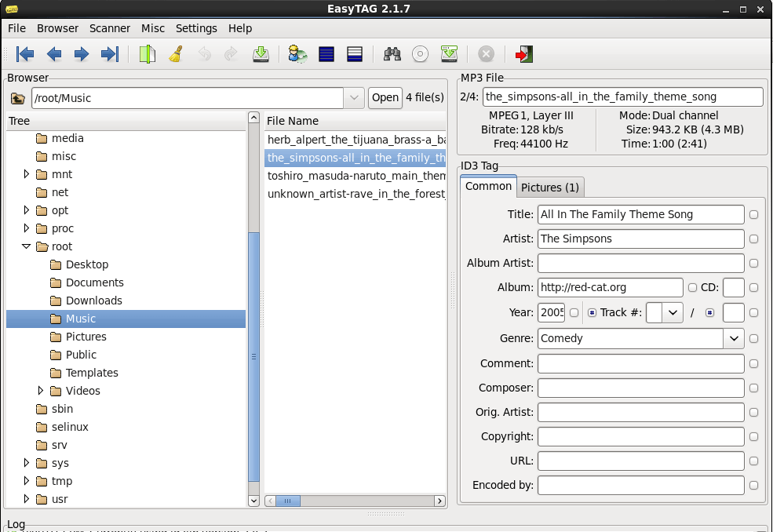773x532 pixels.
Task: Toggle the checkbox right of Year field
Action: [574, 312]
